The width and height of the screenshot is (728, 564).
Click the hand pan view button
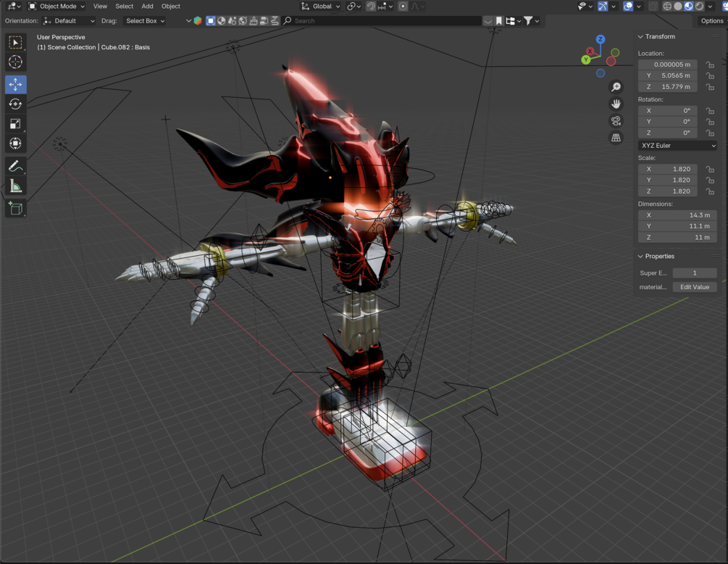coord(616,104)
